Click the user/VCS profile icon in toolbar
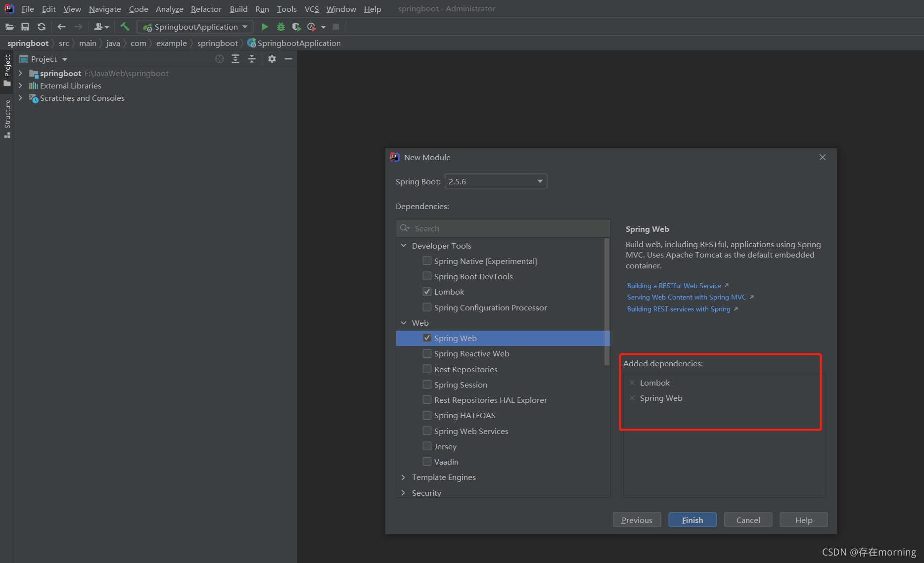 tap(101, 27)
